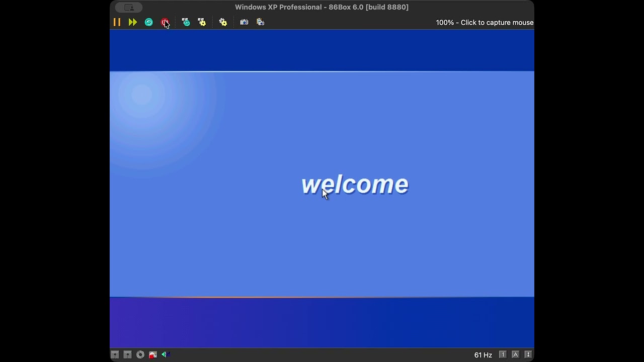The image size is (644, 362).
Task: Click the 'welcome' text on XP screen
Action: (x=355, y=185)
